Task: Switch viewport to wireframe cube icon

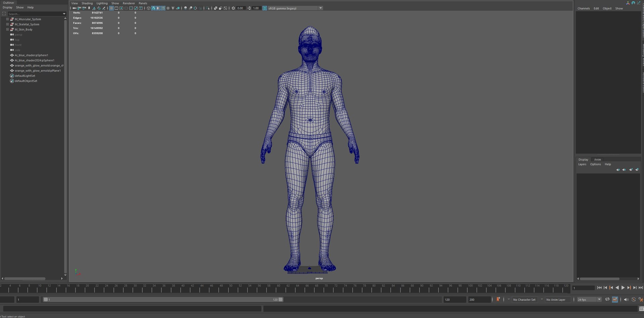Action: tap(149, 8)
